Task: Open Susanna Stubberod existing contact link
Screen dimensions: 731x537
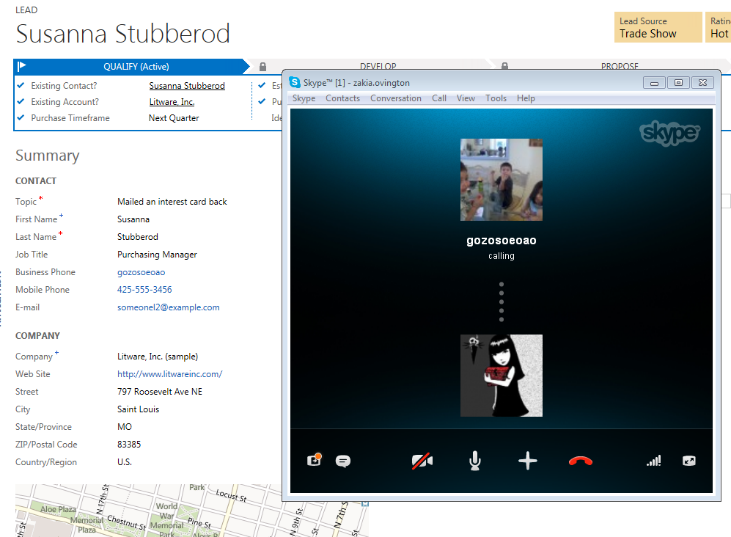Action: (187, 86)
